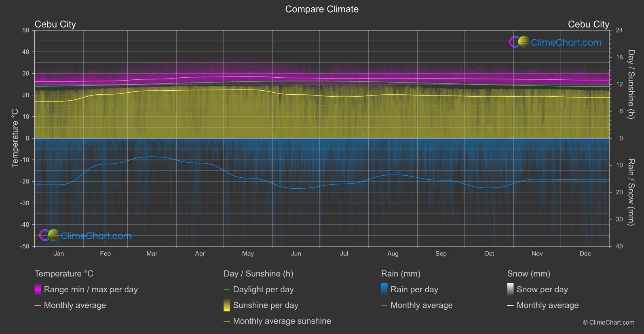Toggle the "Rain per day" legend label
Screen dimensions: 644x334
click(x=414, y=289)
